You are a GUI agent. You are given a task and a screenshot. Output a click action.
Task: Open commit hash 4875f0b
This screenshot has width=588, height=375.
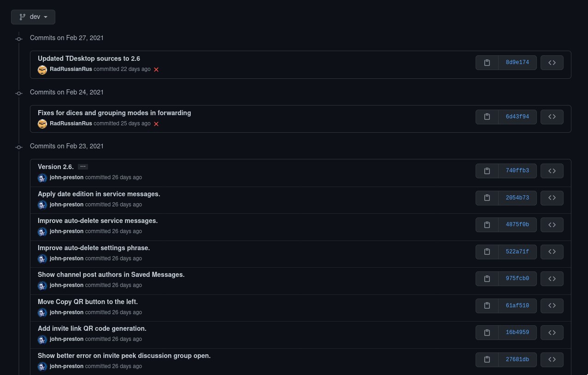click(517, 225)
